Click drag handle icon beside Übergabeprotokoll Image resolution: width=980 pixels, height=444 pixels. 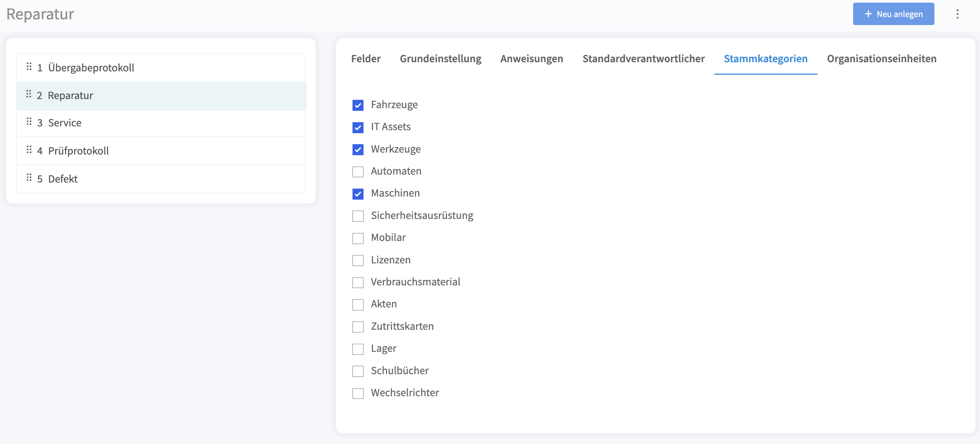(x=29, y=67)
